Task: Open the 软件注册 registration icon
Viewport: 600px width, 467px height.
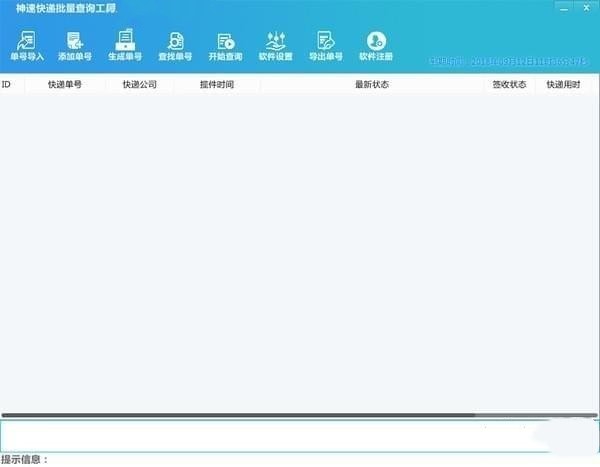Action: [x=376, y=43]
